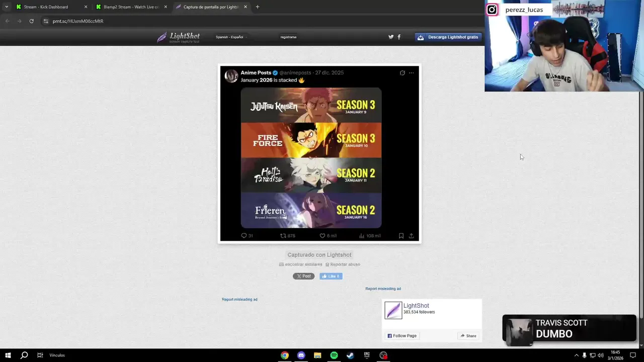Click the volume speaker tray icon

601,355
